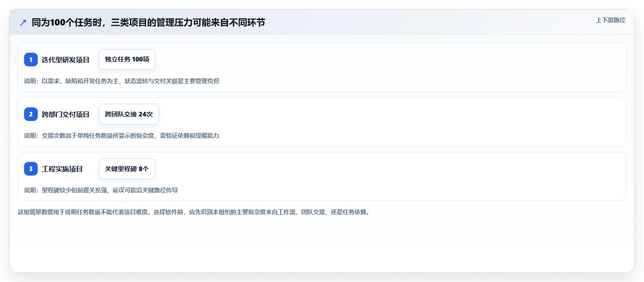Click the description starting 说明:以需求、缺陷
644x282 pixels.
coord(121,81)
